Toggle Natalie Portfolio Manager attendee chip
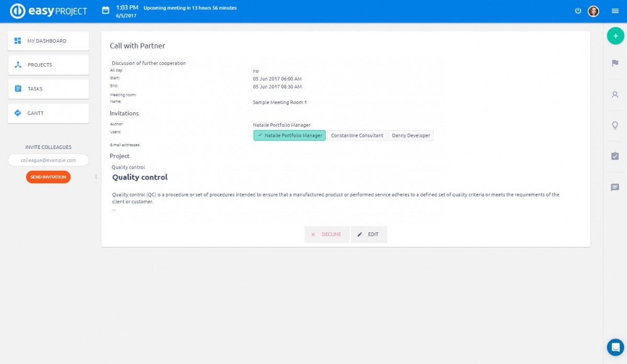 pos(289,136)
